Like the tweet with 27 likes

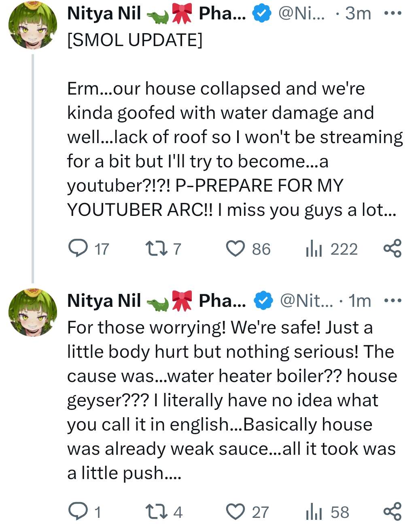tap(247, 512)
